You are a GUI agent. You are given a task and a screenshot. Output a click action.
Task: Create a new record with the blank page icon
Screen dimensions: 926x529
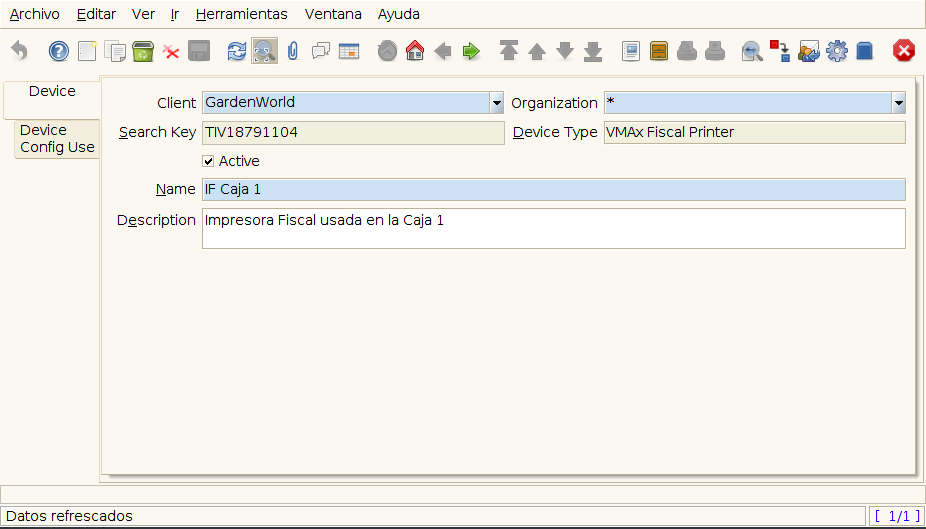pyautogui.click(x=87, y=51)
